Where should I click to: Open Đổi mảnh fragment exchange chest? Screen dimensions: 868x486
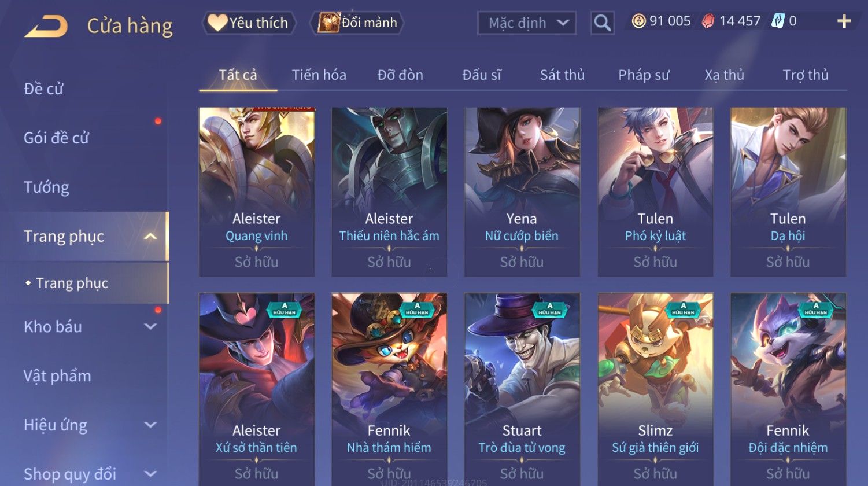(357, 23)
